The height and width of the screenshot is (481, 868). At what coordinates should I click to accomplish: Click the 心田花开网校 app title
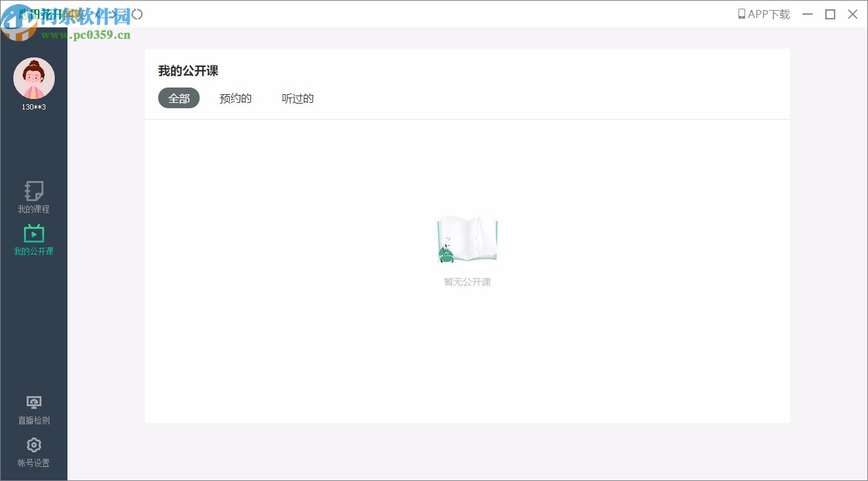50,13
